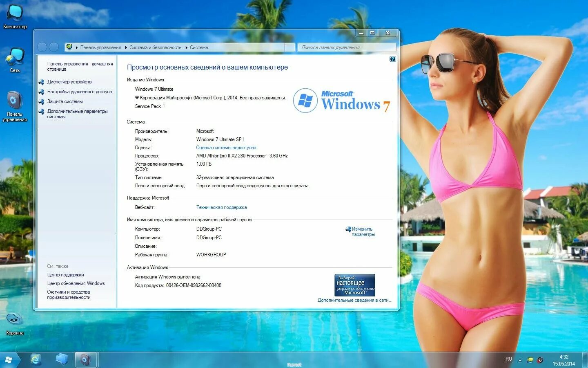Select Активация Windows выполнена text

coord(167,277)
